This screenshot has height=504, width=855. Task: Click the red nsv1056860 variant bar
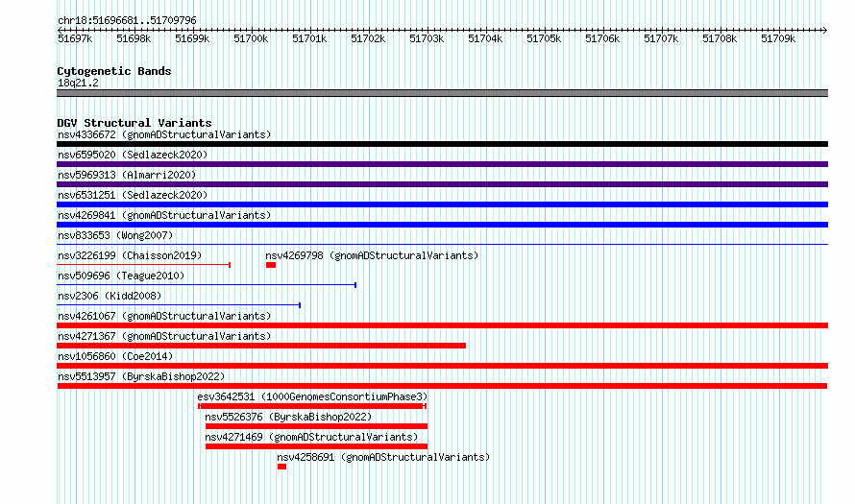point(442,366)
